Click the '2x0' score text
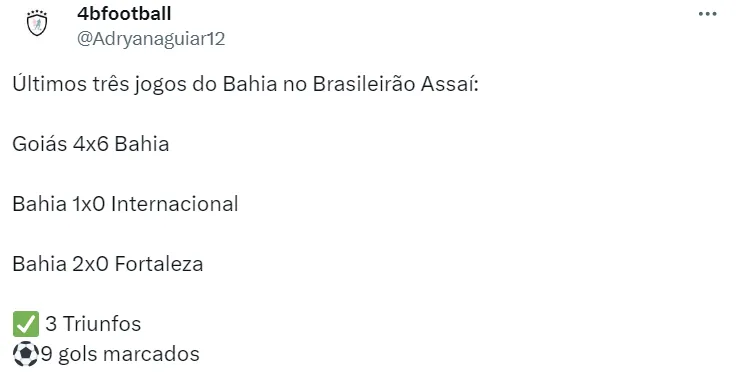The image size is (739, 377). point(91,264)
